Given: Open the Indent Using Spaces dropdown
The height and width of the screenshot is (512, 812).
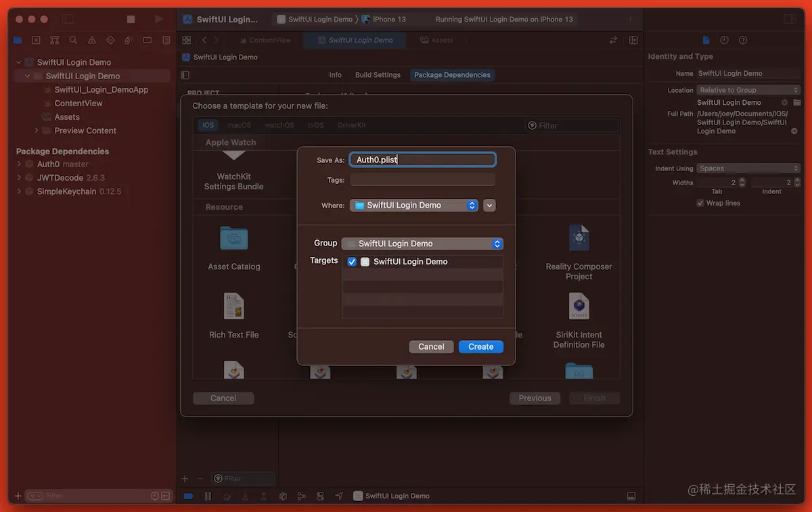Looking at the screenshot, I should 749,168.
